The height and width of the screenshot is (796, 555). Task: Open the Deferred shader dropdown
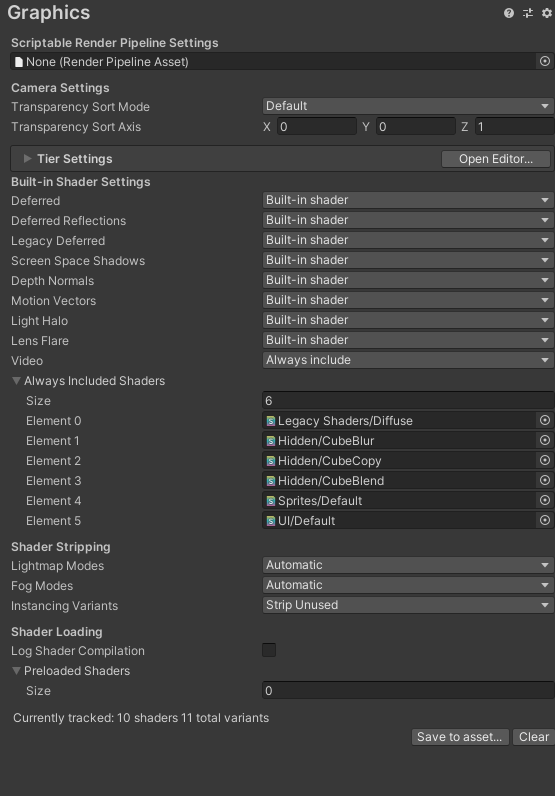(408, 200)
